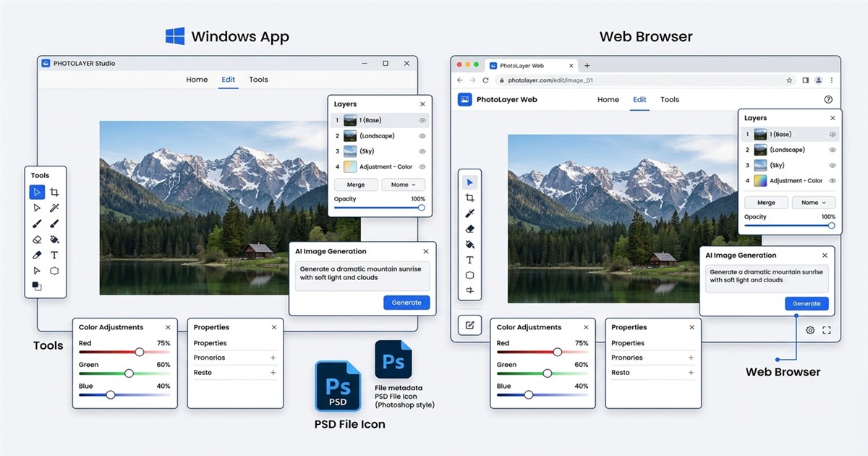Viewport: 868px width, 456px height.
Task: Expand Reste row in Windows Properties panel
Action: coord(273,373)
